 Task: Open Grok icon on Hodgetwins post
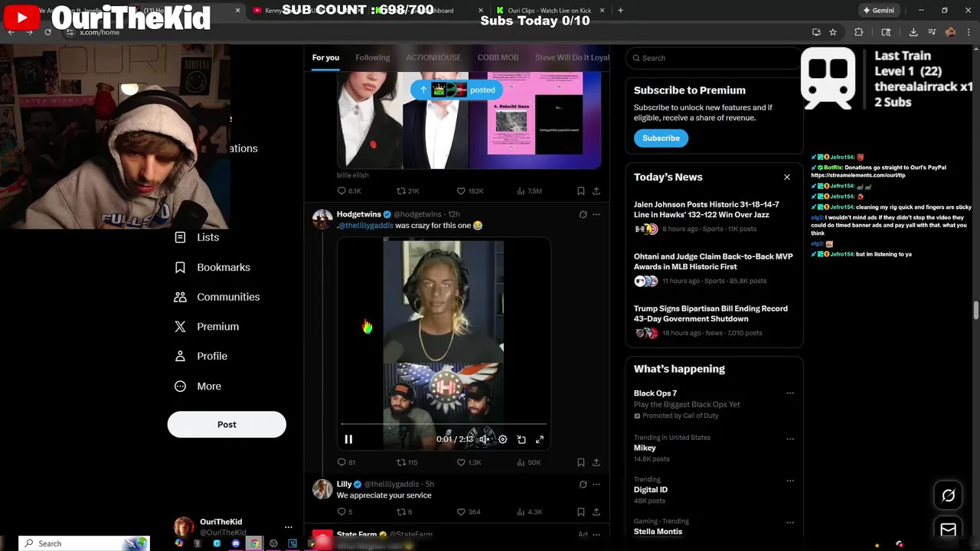583,215
